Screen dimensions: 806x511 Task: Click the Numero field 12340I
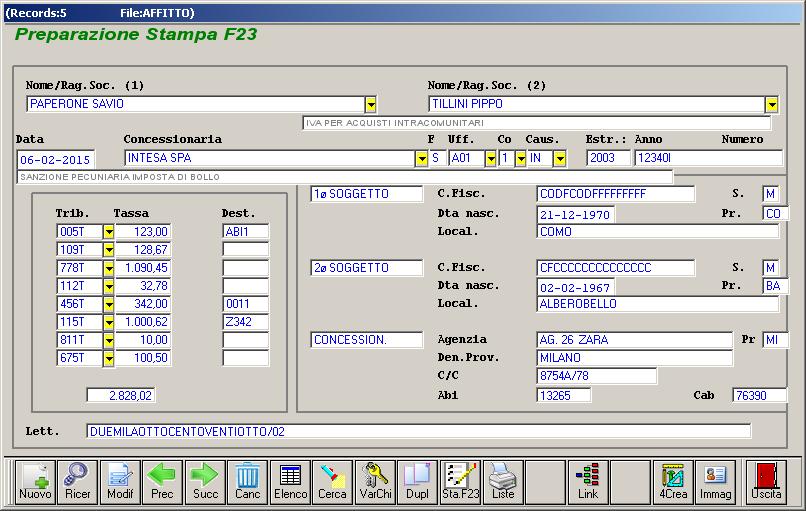pyautogui.click(x=708, y=158)
